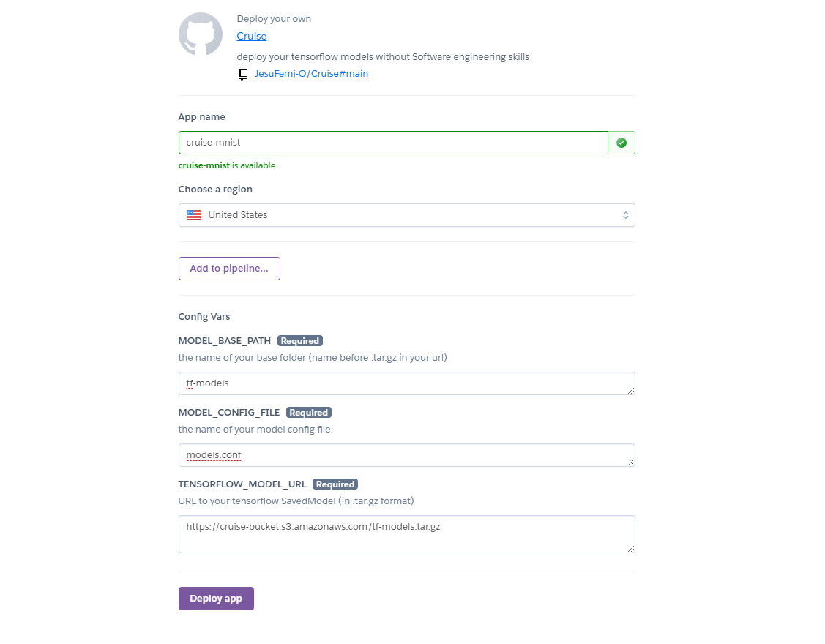The height and width of the screenshot is (644, 825).
Task: Click the region selector up-down arrows
Action: coord(626,215)
